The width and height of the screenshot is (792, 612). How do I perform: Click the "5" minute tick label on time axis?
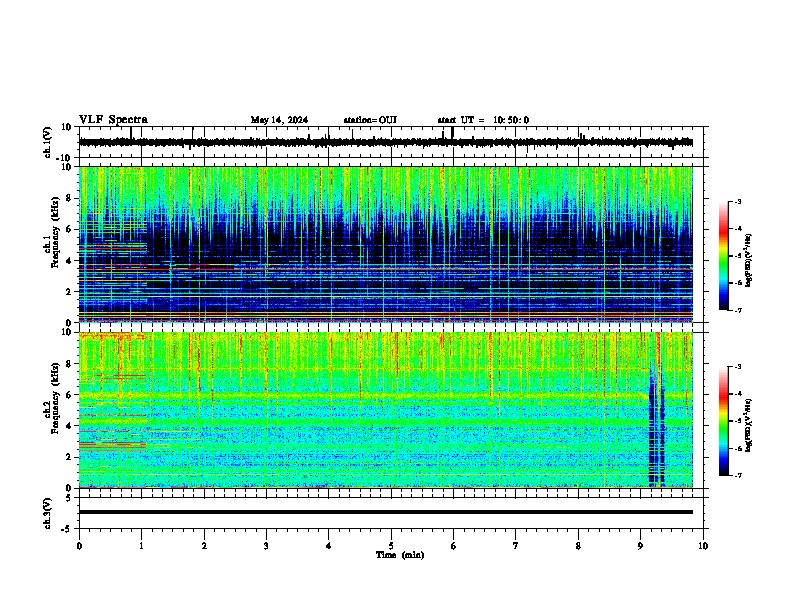pos(391,546)
